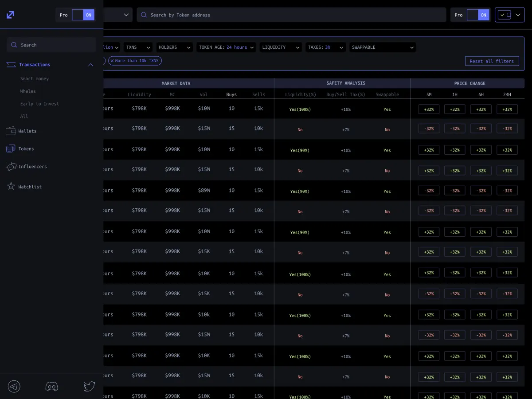The height and width of the screenshot is (399, 532).
Task: Click Reset all filters button
Action: 492,61
